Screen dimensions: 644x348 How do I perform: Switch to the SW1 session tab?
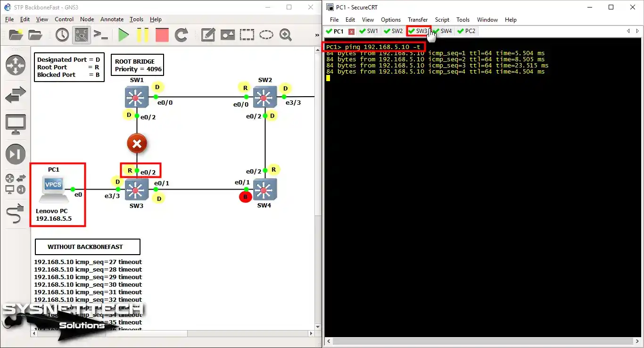[369, 31]
